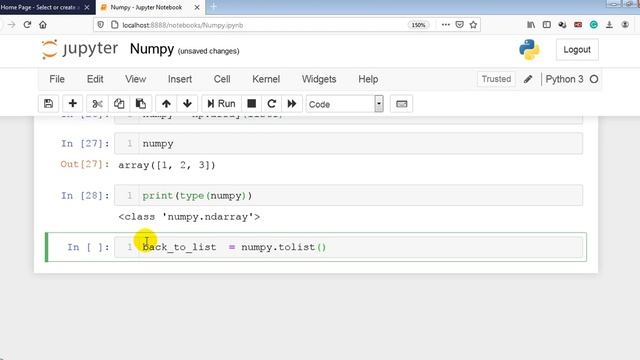Open the Cell menu
This screenshot has height=360, width=640.
pos(222,79)
